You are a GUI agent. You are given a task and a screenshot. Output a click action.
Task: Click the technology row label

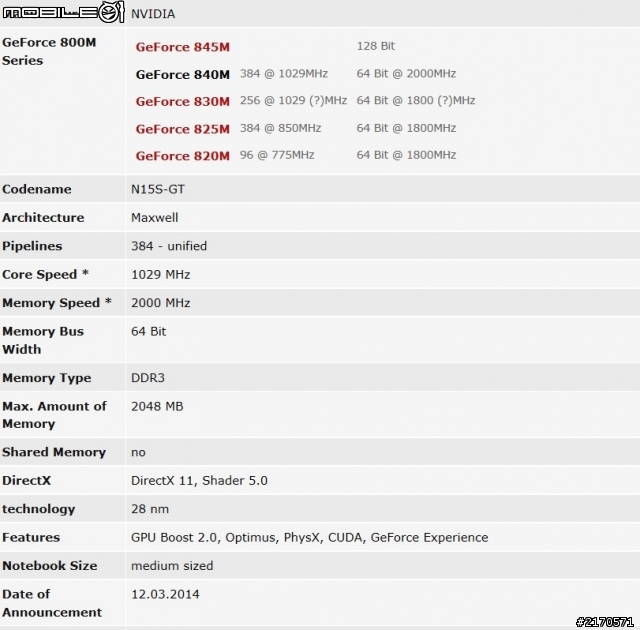pyautogui.click(x=39, y=509)
